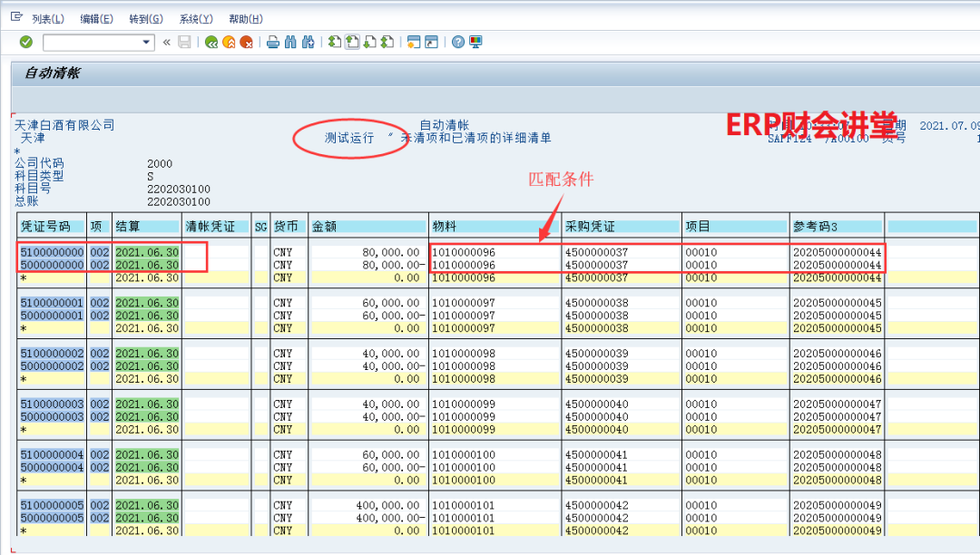Open the 列表(L) menu
Viewport: 980px width, 555px height.
pos(47,18)
